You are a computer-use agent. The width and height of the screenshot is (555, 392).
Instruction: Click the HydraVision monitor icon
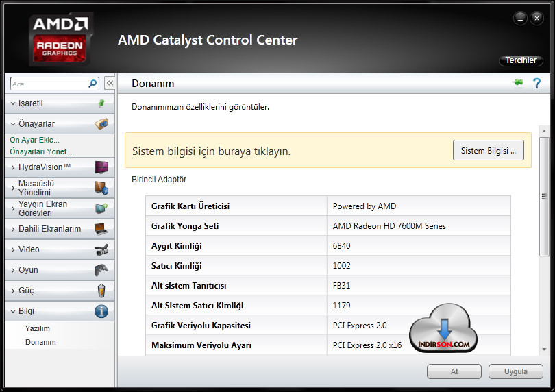[101, 167]
